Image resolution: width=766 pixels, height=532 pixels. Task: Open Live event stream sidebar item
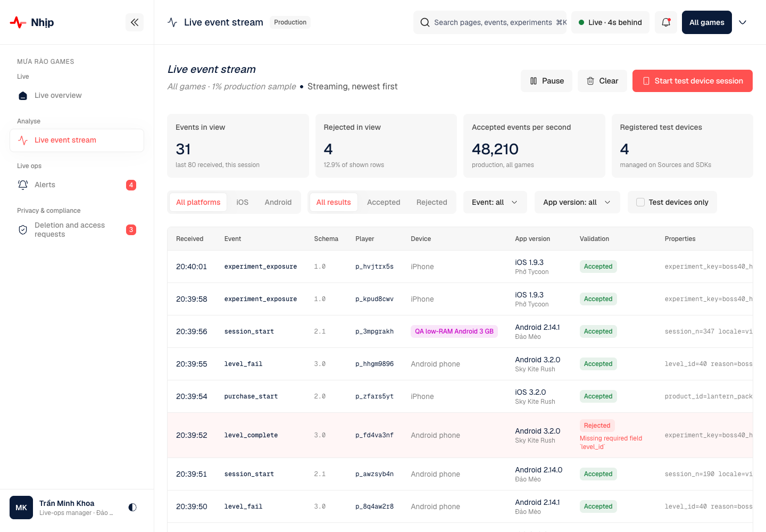(x=77, y=140)
